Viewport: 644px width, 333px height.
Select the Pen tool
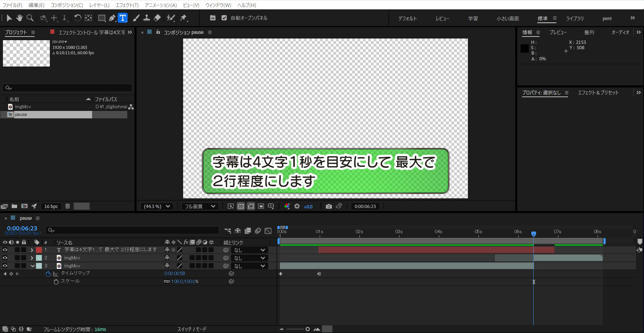112,18
